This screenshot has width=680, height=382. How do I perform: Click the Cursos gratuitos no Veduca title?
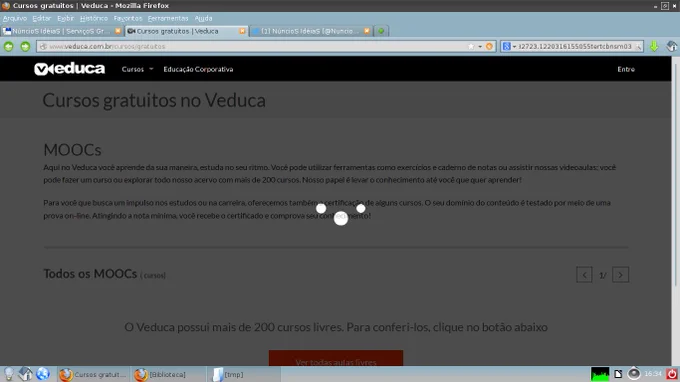click(x=154, y=101)
